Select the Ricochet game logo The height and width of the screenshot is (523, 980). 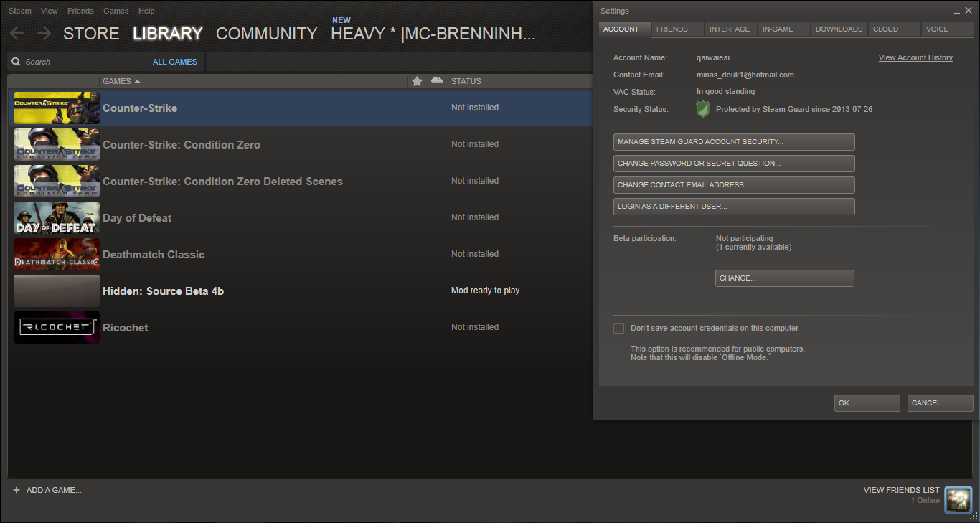pos(57,327)
